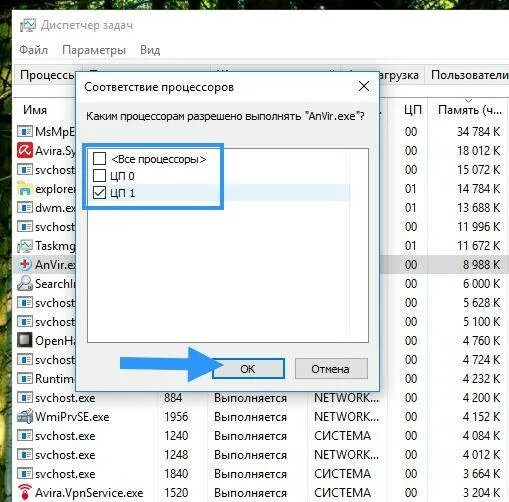The width and height of the screenshot is (509, 502).
Task: Click the NETWORK user in the WmiPrvSE.exe row
Action: (346, 417)
